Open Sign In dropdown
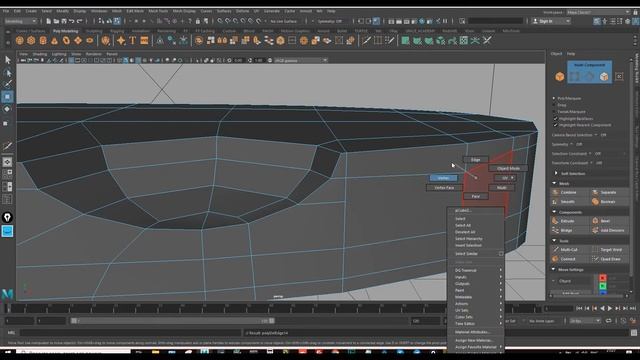Screen dimensions: 640x360 coord(551,21)
